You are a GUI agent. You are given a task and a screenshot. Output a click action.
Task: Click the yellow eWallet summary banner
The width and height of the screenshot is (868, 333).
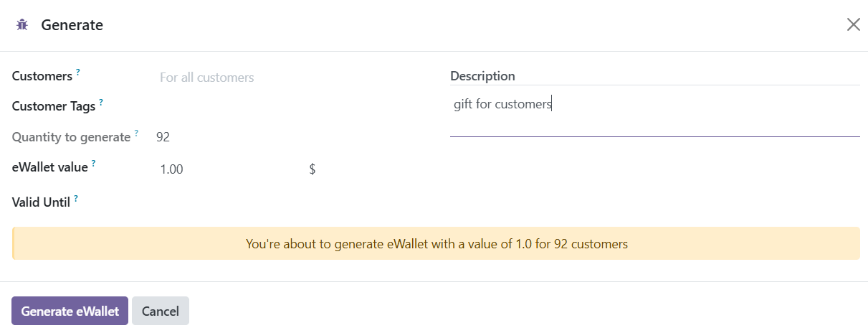pyautogui.click(x=436, y=244)
